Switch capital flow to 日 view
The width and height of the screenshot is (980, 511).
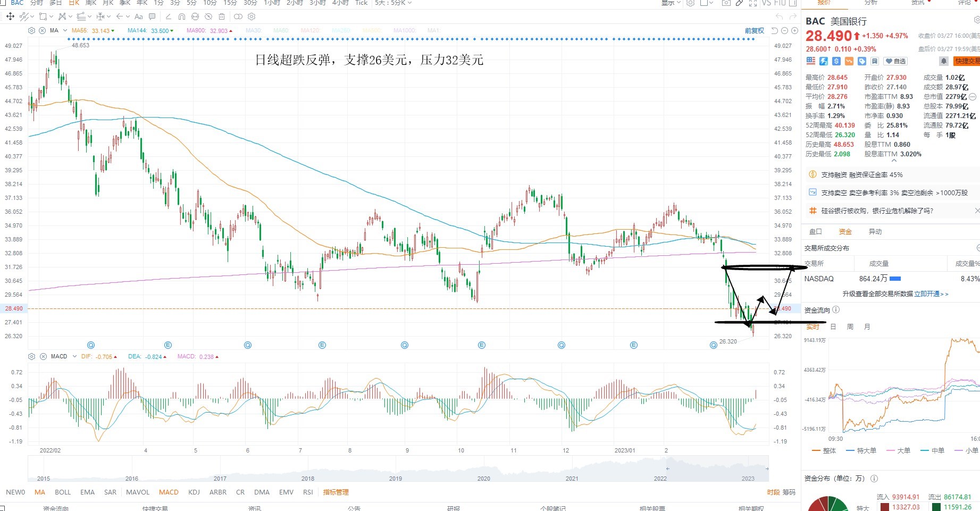[833, 327]
